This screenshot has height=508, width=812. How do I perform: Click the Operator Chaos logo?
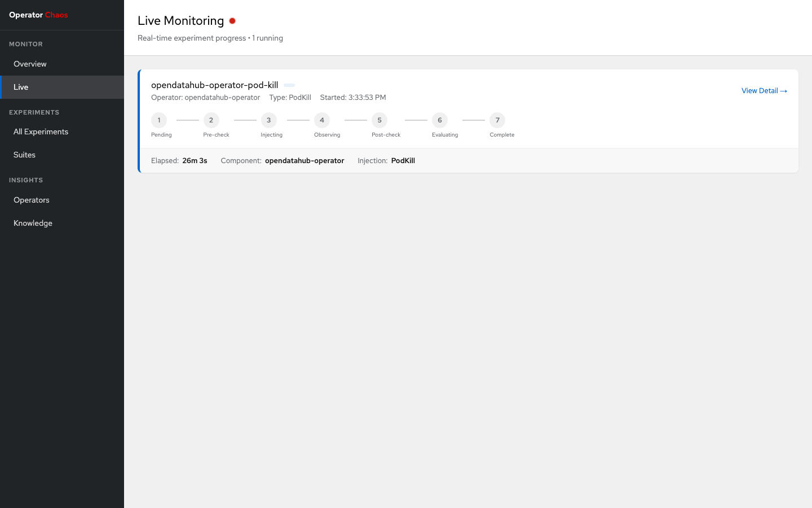click(x=38, y=15)
